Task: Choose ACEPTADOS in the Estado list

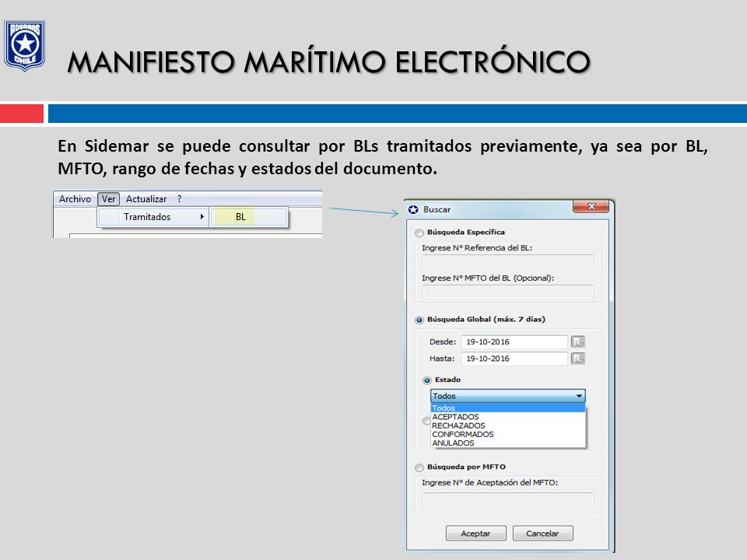Action: click(x=508, y=417)
